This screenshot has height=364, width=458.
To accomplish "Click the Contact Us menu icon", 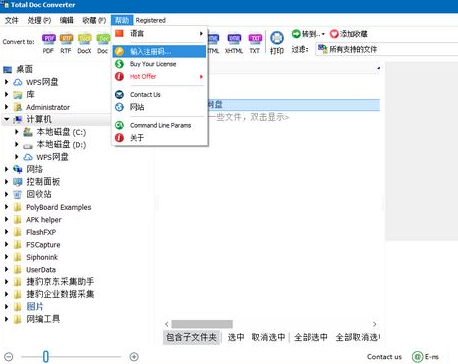I will point(119,95).
